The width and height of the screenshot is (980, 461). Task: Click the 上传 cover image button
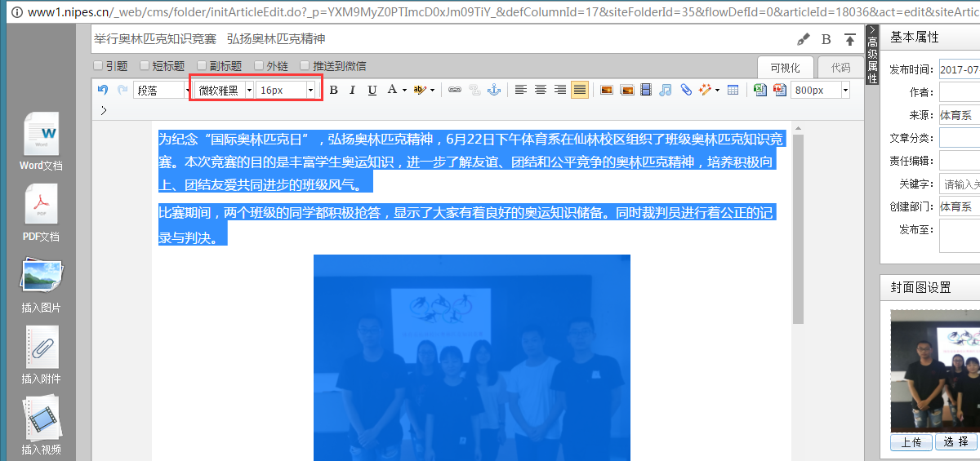coord(911,441)
